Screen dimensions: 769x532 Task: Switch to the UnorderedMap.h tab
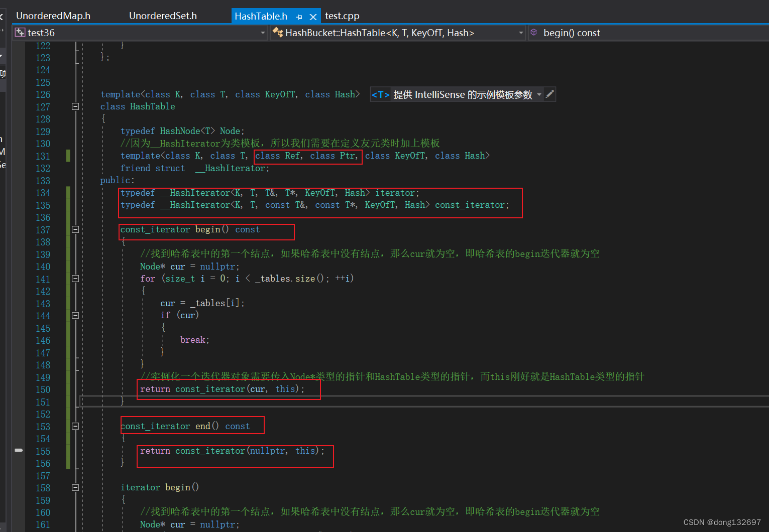[53, 16]
